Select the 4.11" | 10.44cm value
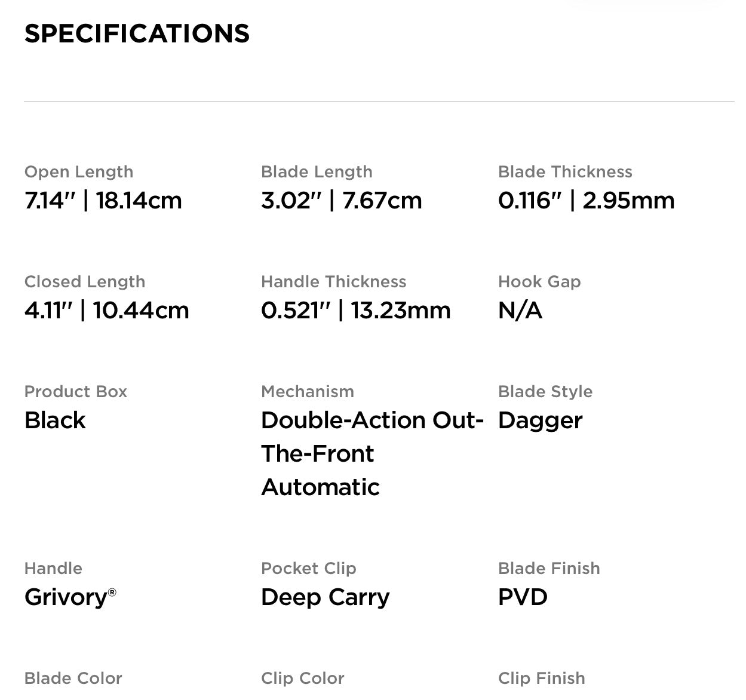 click(106, 311)
